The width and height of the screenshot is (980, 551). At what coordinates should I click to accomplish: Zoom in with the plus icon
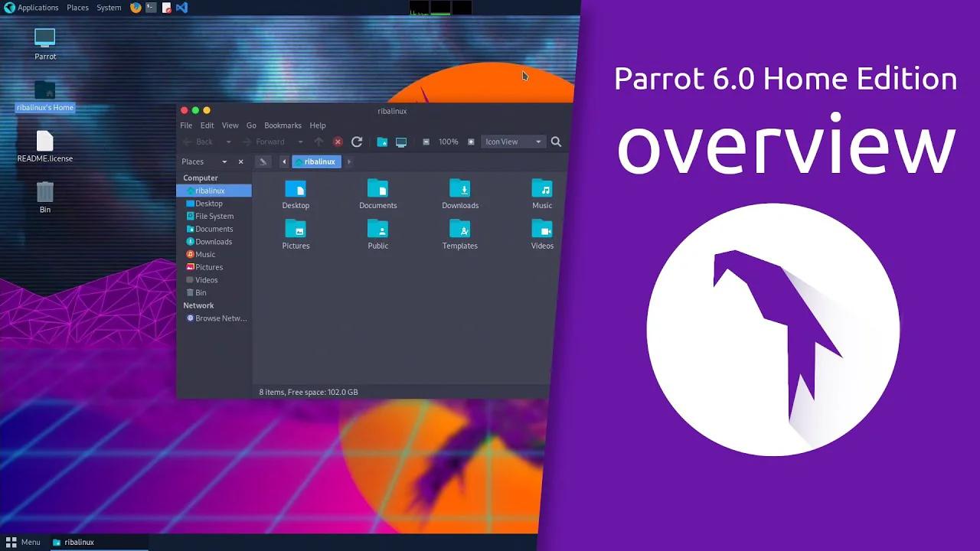tap(471, 142)
